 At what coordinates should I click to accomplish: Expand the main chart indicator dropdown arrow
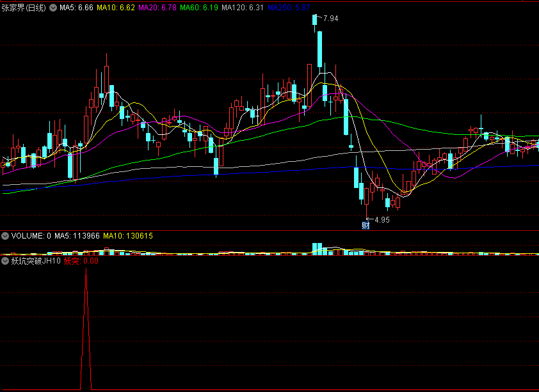[x=53, y=8]
